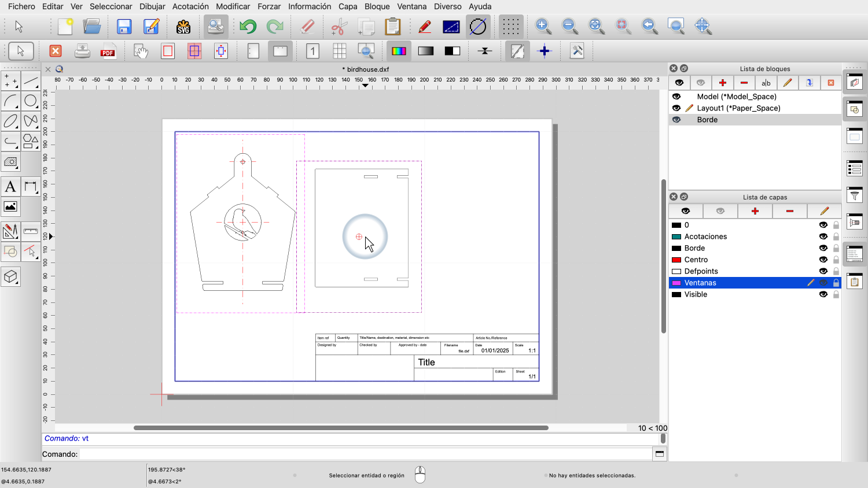Screen dimensions: 868x488
Task: Add a new layer with plus button
Action: point(755,211)
